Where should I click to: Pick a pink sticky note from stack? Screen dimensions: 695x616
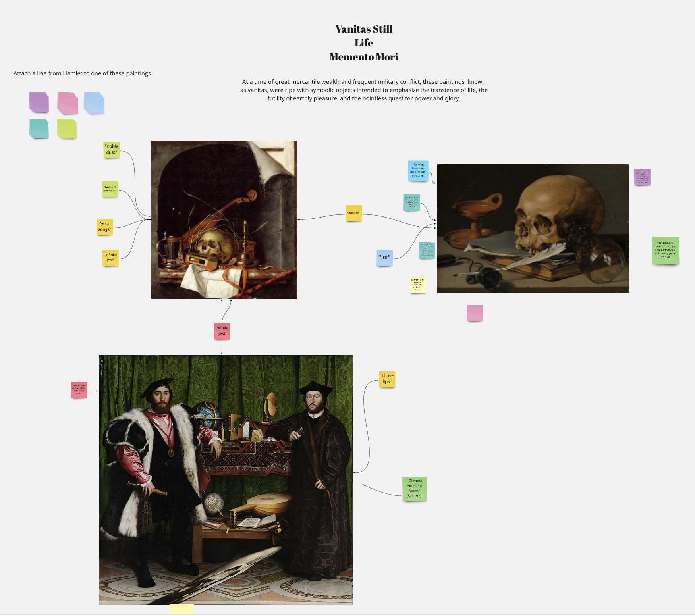coord(67,103)
